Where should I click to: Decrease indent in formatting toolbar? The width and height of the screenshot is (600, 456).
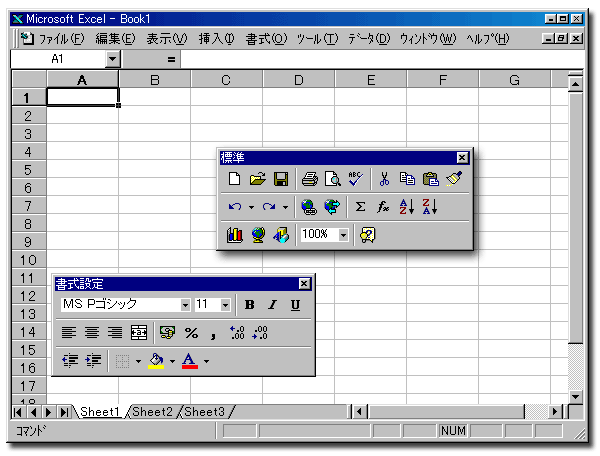pyautogui.click(x=70, y=360)
